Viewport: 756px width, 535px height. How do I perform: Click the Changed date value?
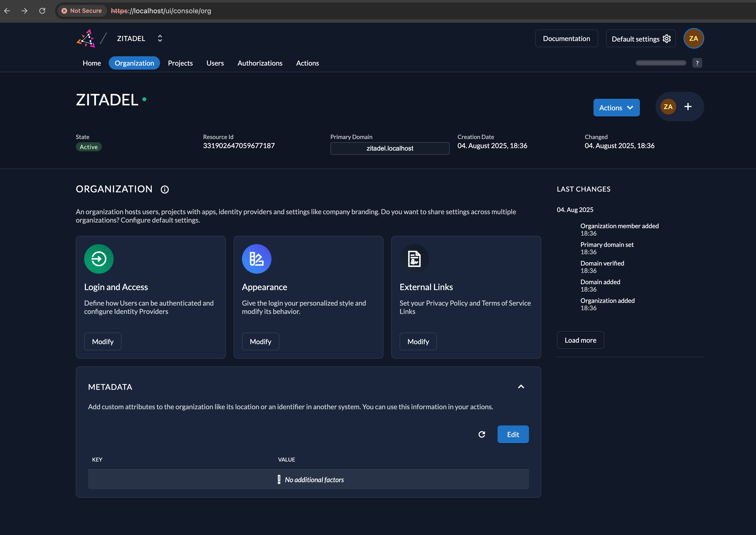click(619, 146)
